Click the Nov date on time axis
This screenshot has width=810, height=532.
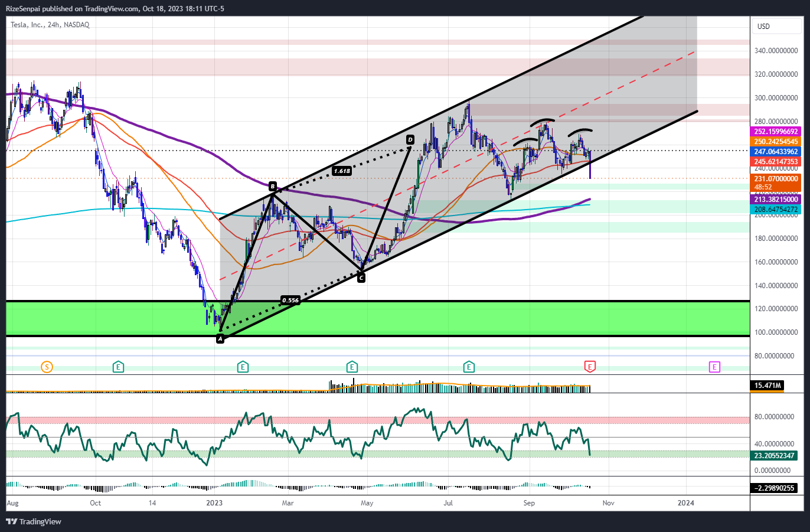click(608, 503)
